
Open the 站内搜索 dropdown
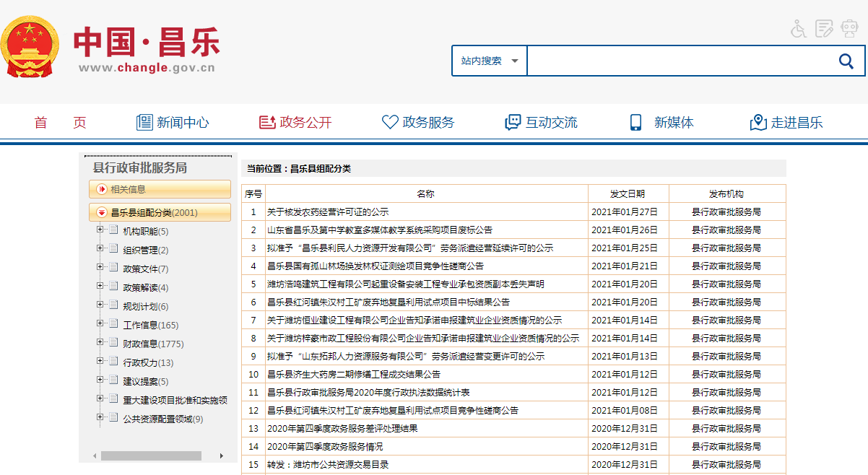tap(490, 61)
